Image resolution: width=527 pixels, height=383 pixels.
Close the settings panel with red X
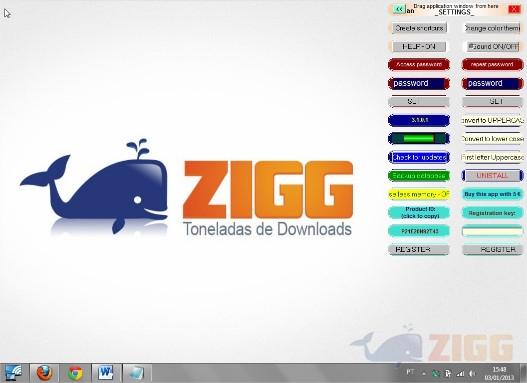click(514, 9)
